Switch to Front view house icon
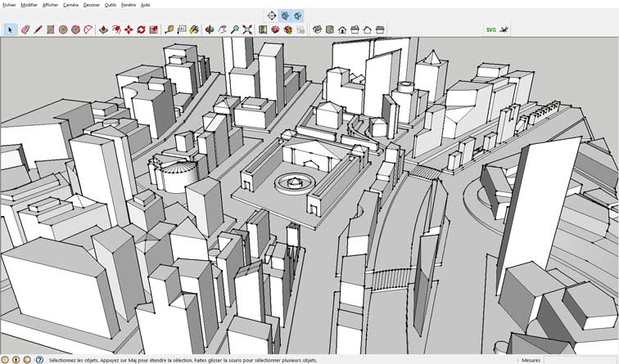Viewport: 619px width, 364px height. (x=342, y=29)
